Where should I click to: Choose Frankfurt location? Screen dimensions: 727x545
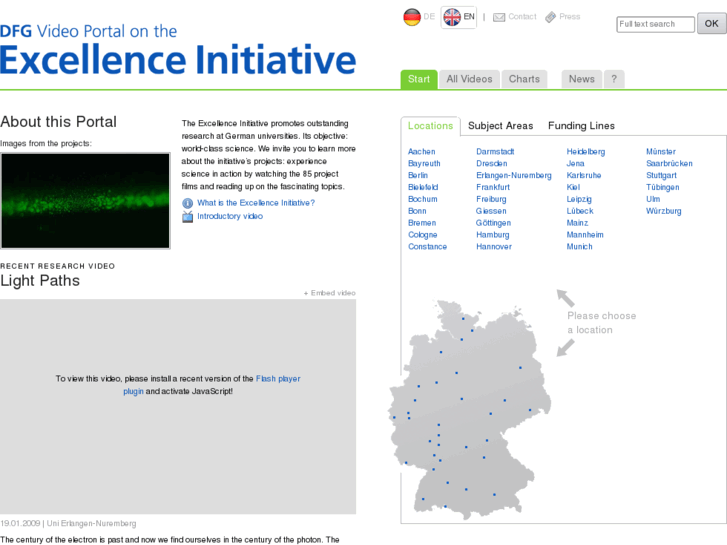click(492, 187)
